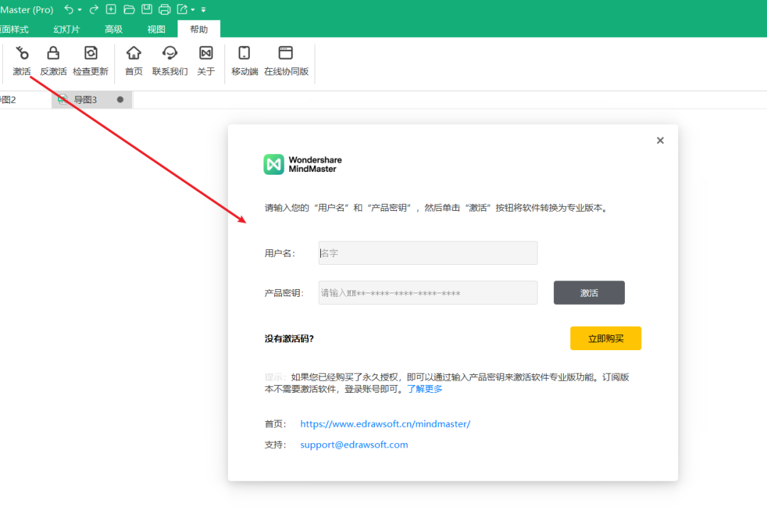The image size is (767, 532).
Task: Click the unsaved dot on 导图3 tab
Action: tap(120, 100)
